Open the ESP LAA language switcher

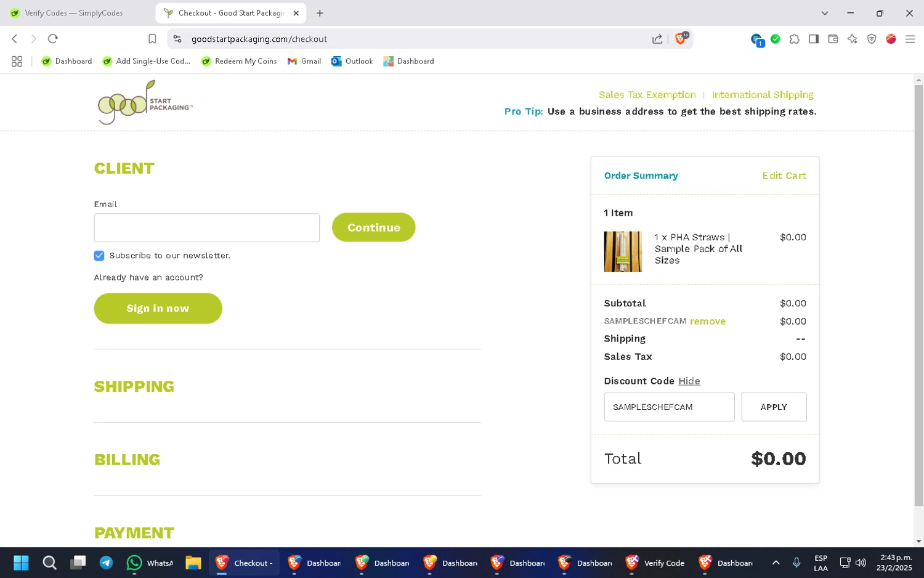tap(821, 563)
